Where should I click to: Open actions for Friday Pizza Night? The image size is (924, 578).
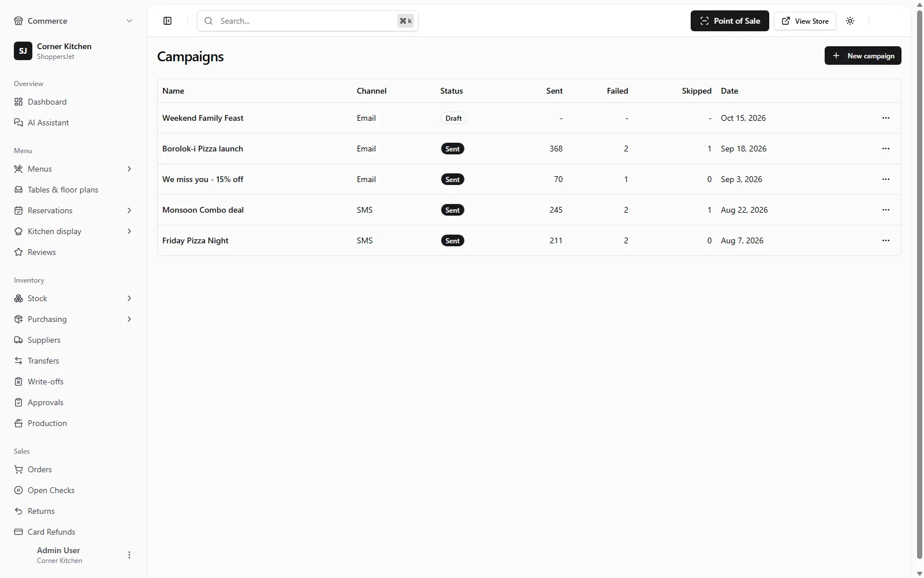[x=886, y=240]
